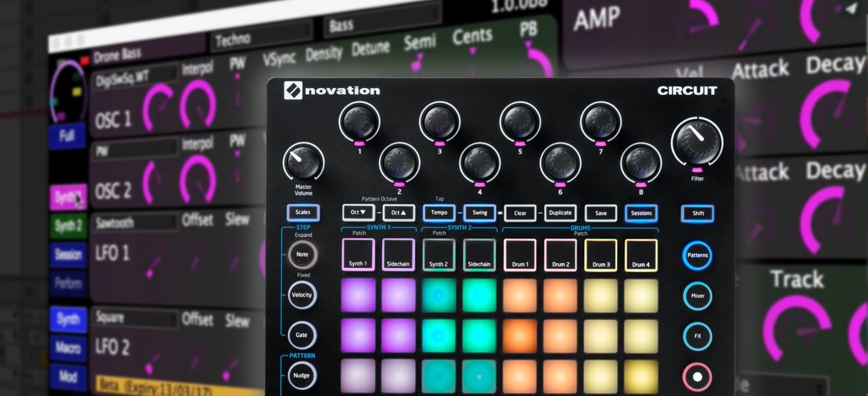Hit the Duplicate button
The image size is (868, 396).
pyautogui.click(x=561, y=212)
